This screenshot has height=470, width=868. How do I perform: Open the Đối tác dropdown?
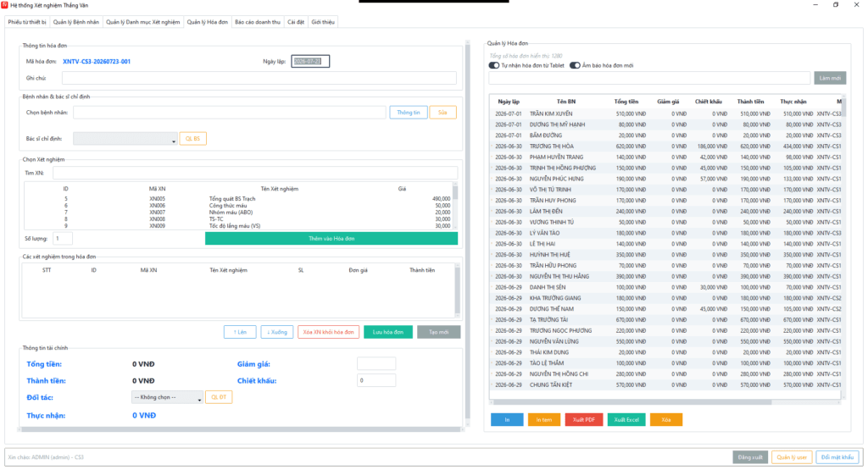(x=167, y=397)
